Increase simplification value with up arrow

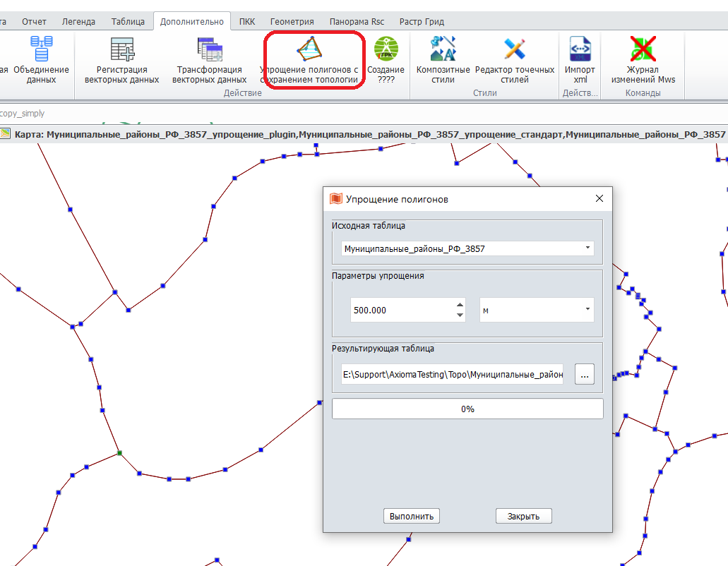click(x=460, y=305)
